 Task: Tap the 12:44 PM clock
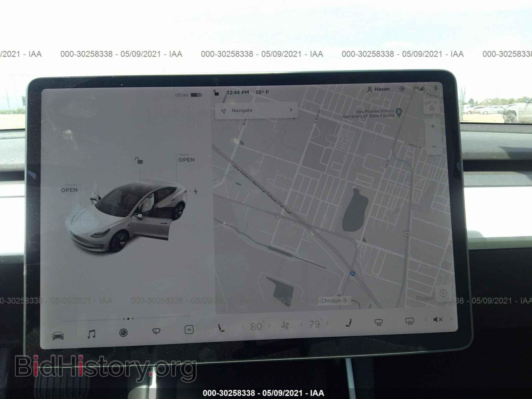point(238,92)
